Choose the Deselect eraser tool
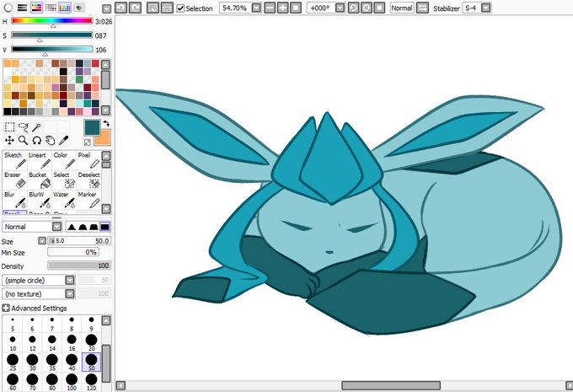 tap(88, 180)
